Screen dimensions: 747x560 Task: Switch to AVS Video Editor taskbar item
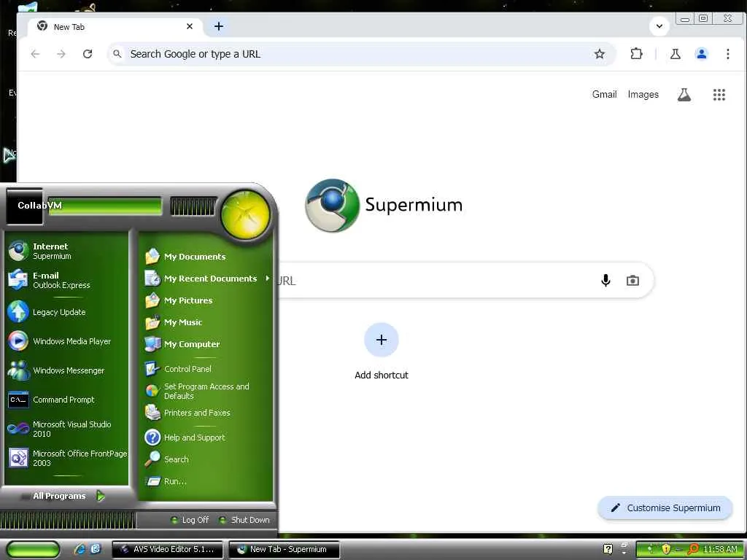pos(168,549)
